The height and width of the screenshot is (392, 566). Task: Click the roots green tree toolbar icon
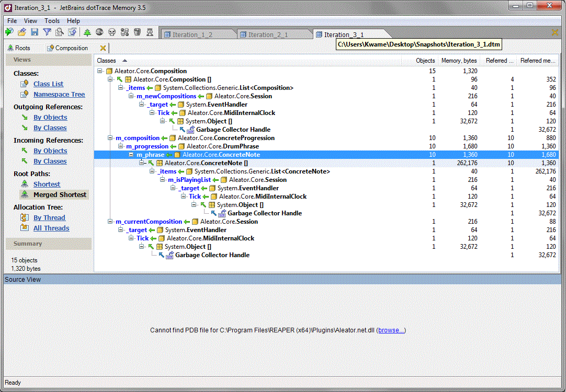click(x=87, y=32)
